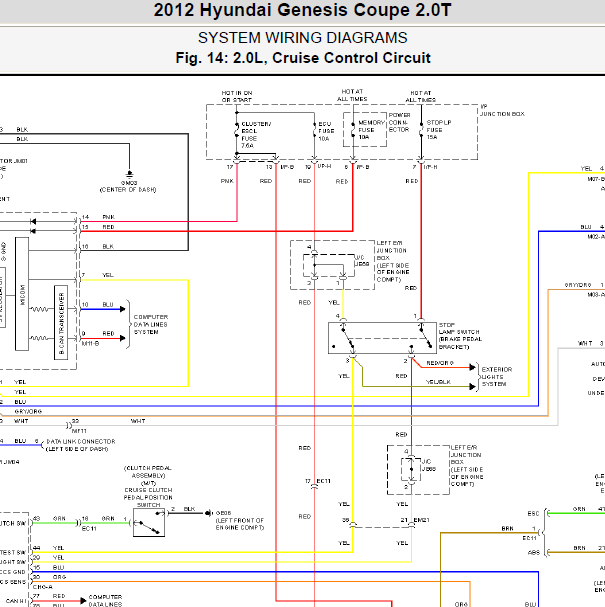605x607 pixels.
Task: Click the 'PNK' label below pin 17
Action: [227, 181]
